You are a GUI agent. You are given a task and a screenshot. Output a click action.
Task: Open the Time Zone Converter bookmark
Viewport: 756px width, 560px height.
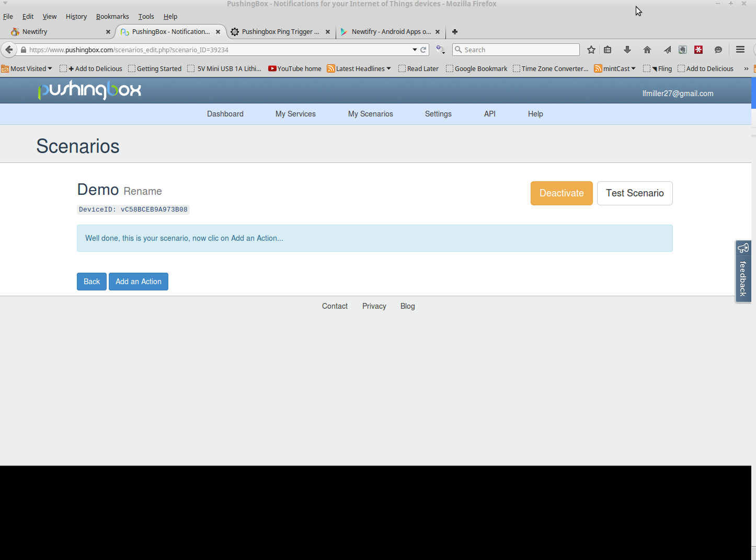(551, 68)
